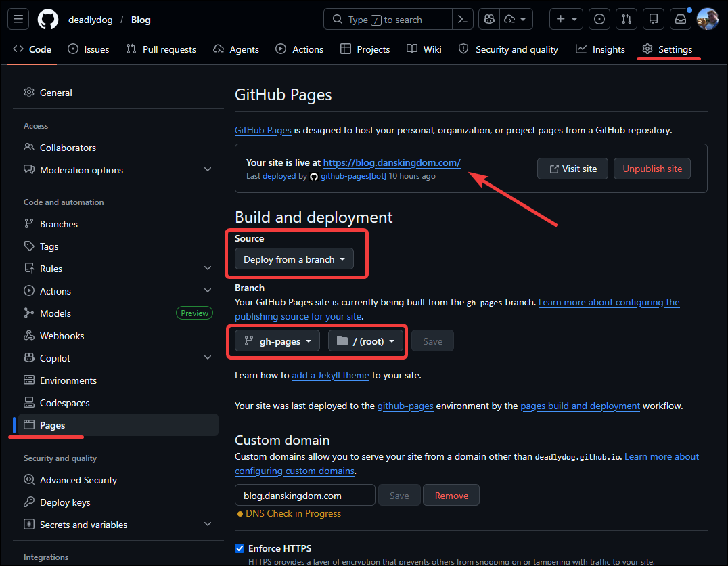Open the gh-pages branch selector
728x566 pixels.
click(276, 341)
